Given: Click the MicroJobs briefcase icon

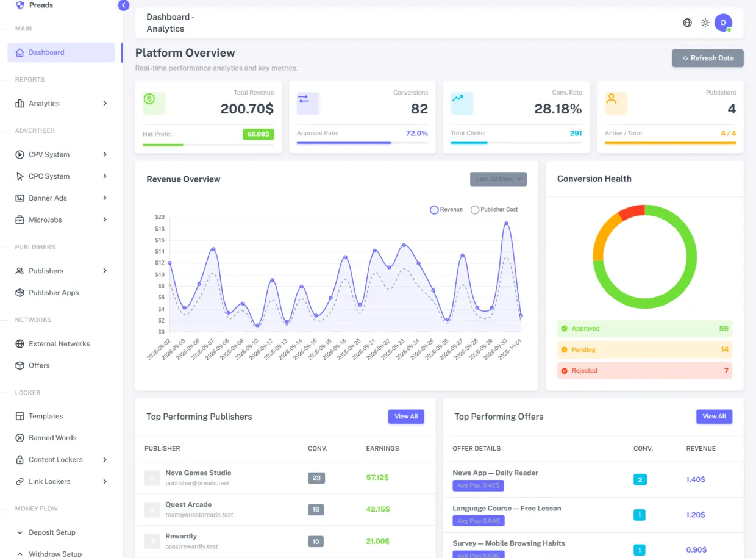Looking at the screenshot, I should click(x=20, y=220).
